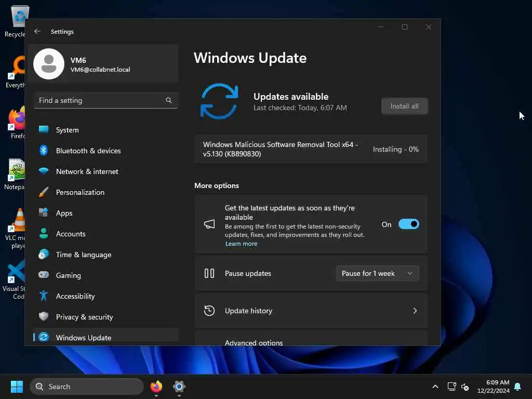This screenshot has height=399, width=532.
Task: Open Accounts settings
Action: click(106, 233)
